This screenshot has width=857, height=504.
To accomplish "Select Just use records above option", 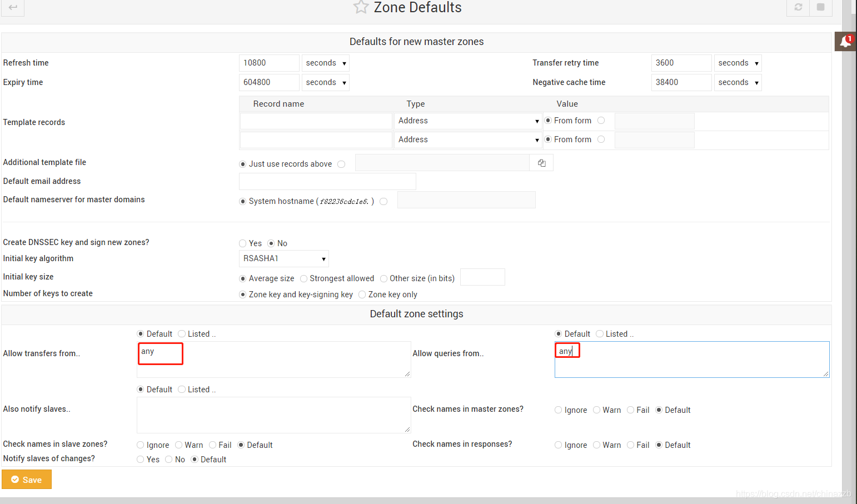I will pos(243,164).
